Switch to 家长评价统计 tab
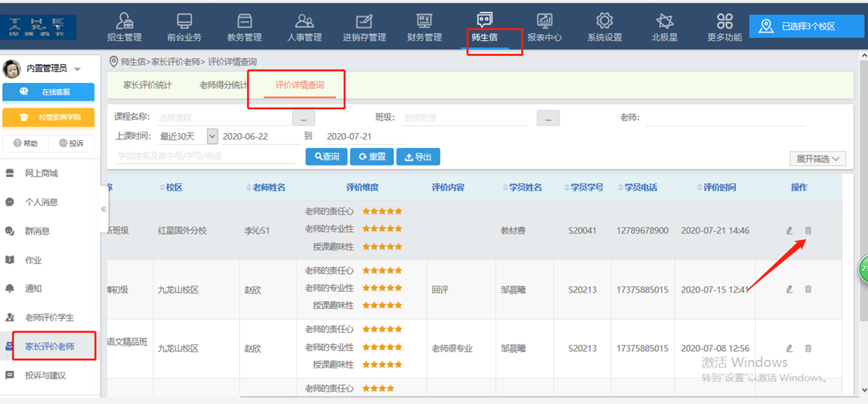This screenshot has height=404, width=868. (147, 85)
